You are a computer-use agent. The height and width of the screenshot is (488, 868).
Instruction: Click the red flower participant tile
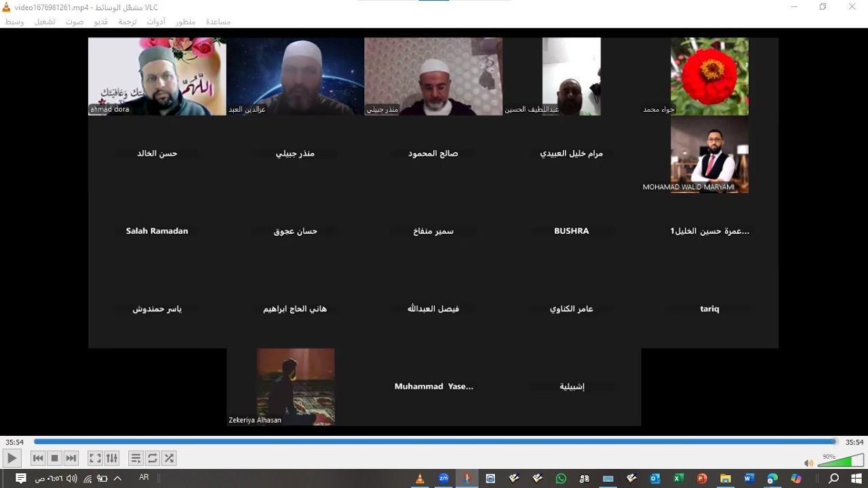click(x=709, y=76)
